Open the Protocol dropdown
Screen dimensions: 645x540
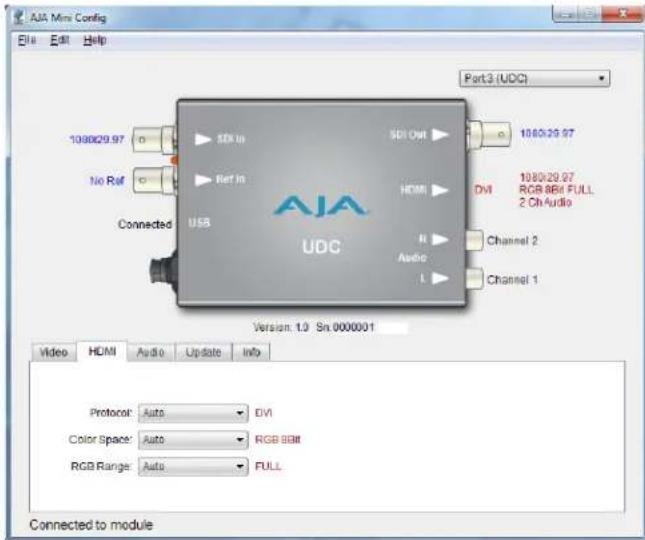(193, 413)
